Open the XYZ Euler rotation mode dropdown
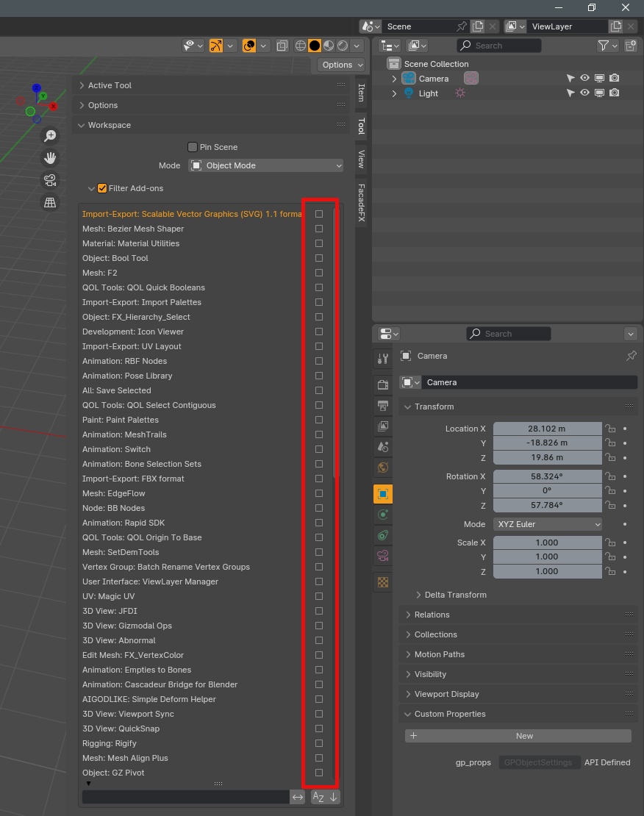 click(x=548, y=524)
